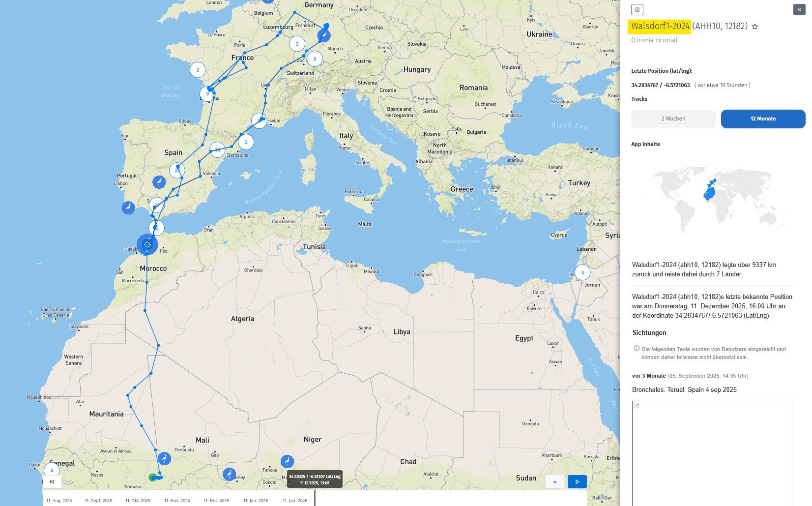Close the stork details panel

(799, 9)
